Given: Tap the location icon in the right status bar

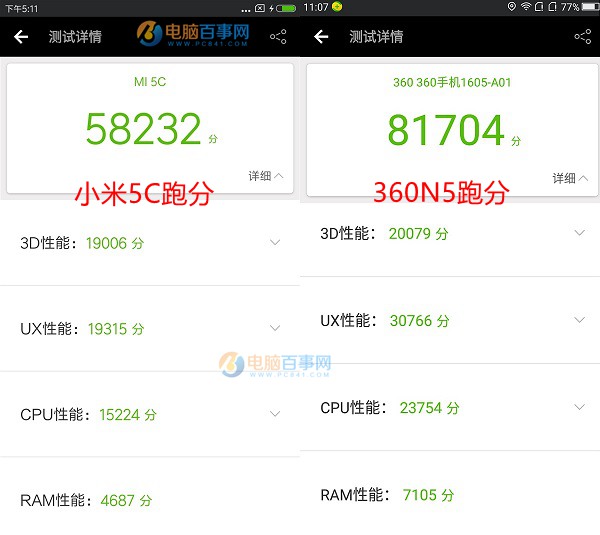Looking at the screenshot, I should click(x=512, y=7).
